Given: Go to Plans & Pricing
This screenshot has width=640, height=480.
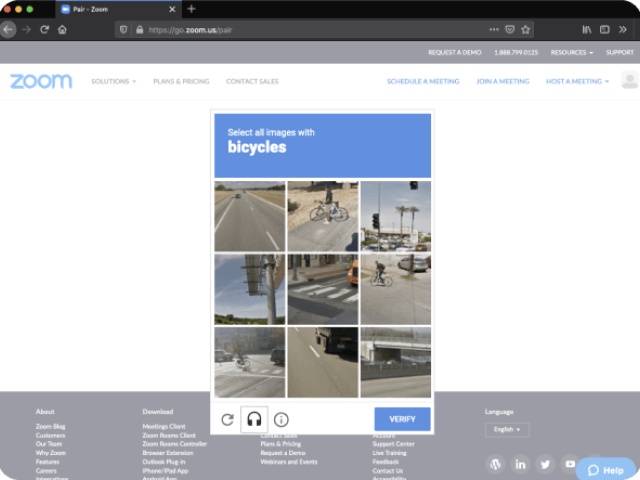Looking at the screenshot, I should tap(181, 81).
